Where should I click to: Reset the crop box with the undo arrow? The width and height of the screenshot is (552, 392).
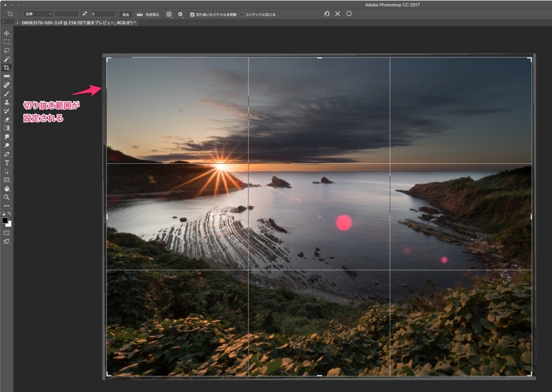[x=327, y=13]
